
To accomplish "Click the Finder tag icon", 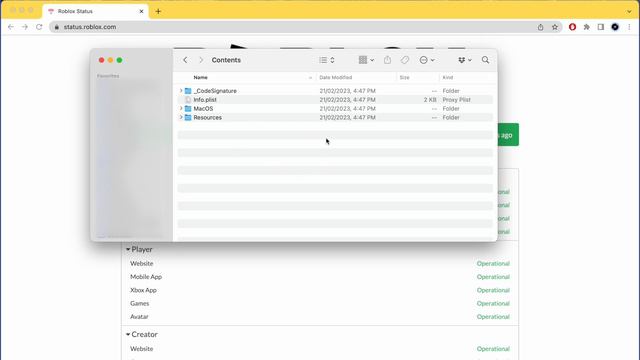I will click(x=404, y=60).
